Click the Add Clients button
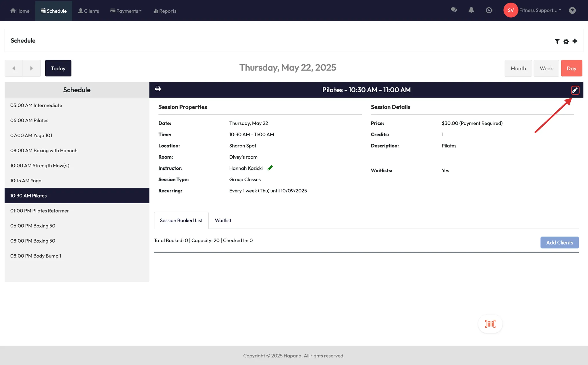The image size is (588, 365). tap(559, 243)
